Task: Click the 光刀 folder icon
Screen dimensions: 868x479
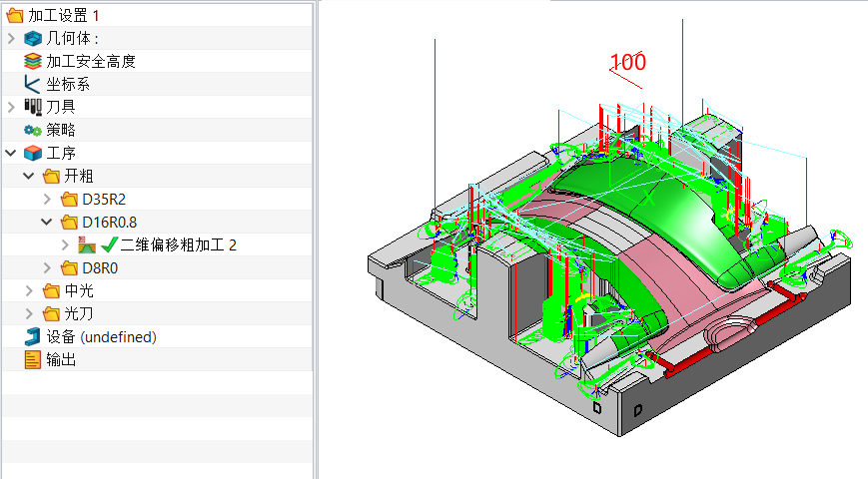Action: pyautogui.click(x=51, y=313)
